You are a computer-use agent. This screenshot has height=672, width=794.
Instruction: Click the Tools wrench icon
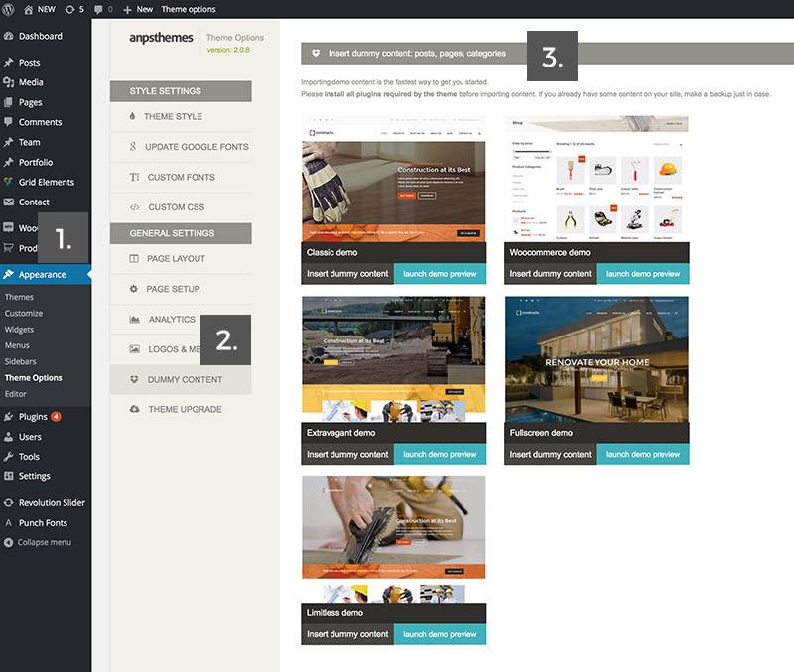[8, 457]
